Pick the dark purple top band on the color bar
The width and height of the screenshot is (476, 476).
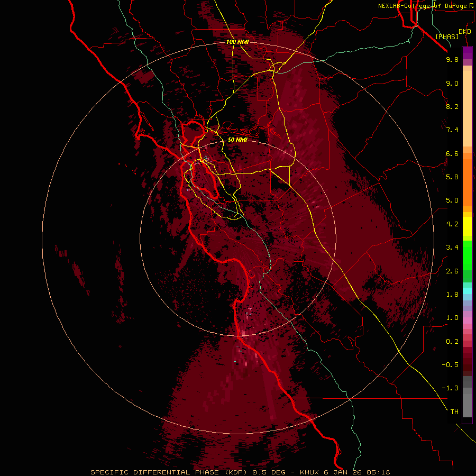(x=467, y=53)
